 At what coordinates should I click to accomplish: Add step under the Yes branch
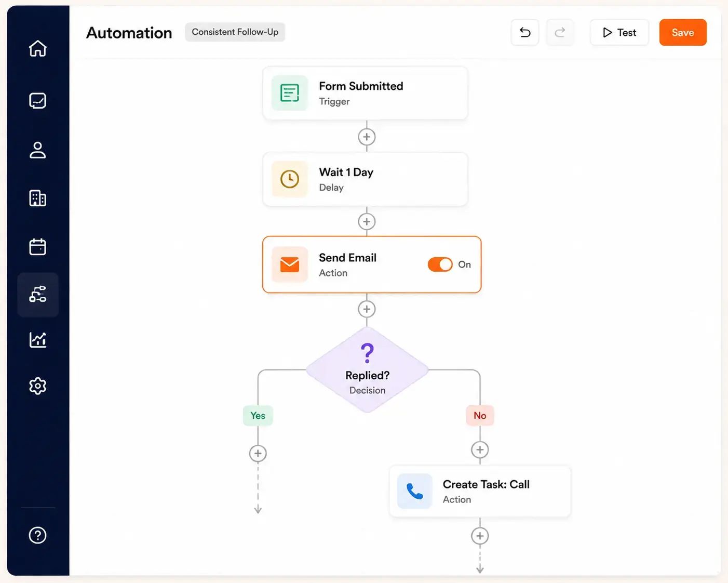[x=258, y=454]
